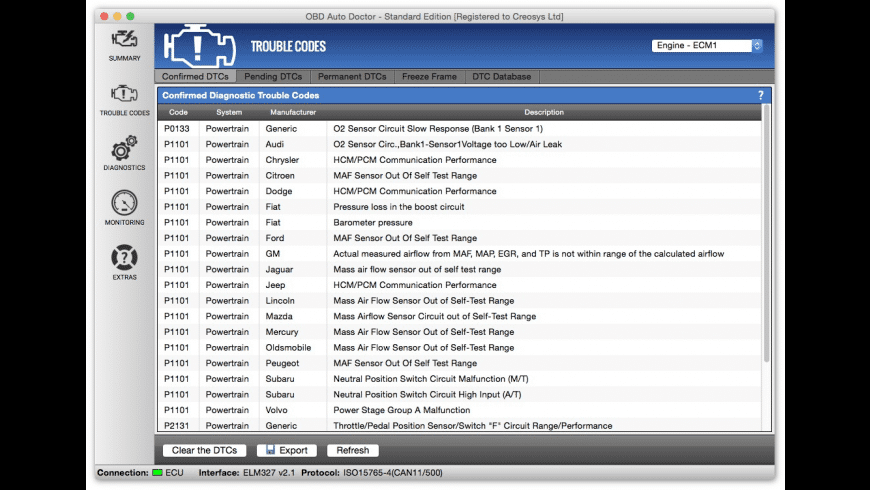Select the Audi manufacturer cell
The width and height of the screenshot is (870, 490).
click(275, 144)
